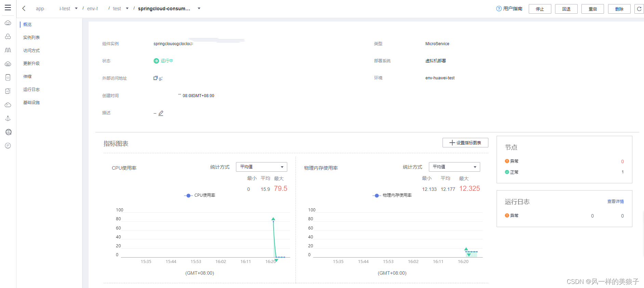644x288 pixels.
Task: Click the 运行中 status text
Action: (167, 61)
